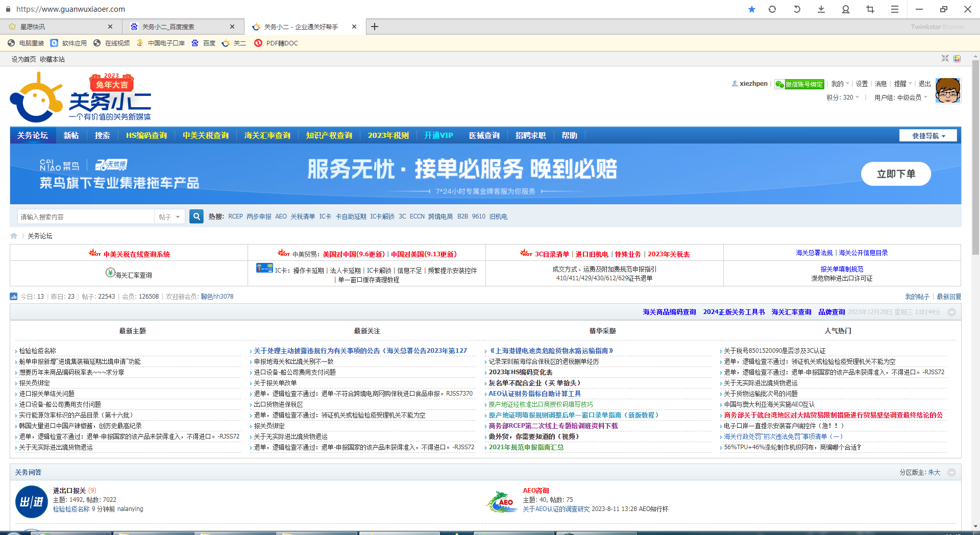Click 设为首页 link
This screenshot has height=535, width=980.
pos(23,59)
